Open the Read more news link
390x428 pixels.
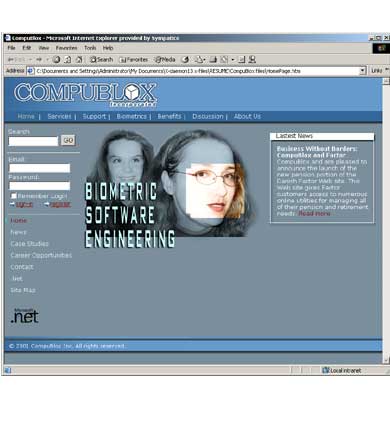click(x=314, y=213)
